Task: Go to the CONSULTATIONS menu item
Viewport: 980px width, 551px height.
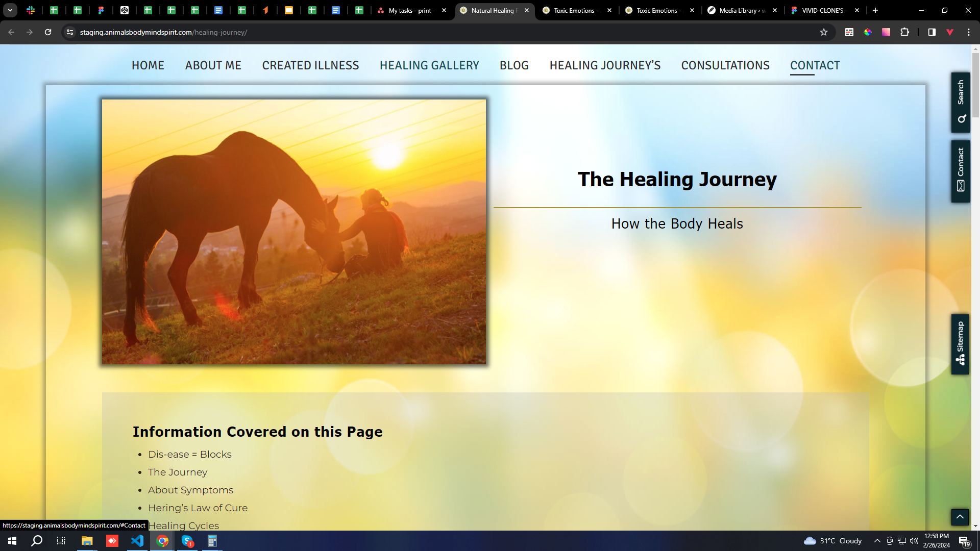Action: coord(725,65)
